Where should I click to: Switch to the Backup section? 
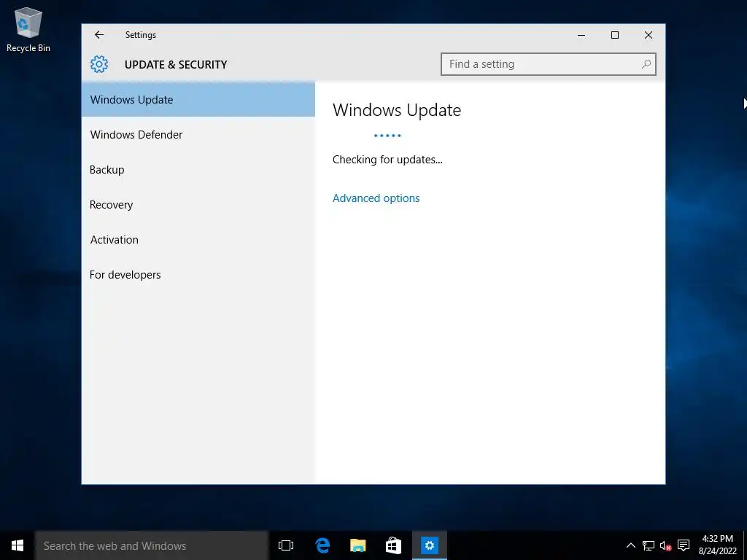click(x=198, y=169)
